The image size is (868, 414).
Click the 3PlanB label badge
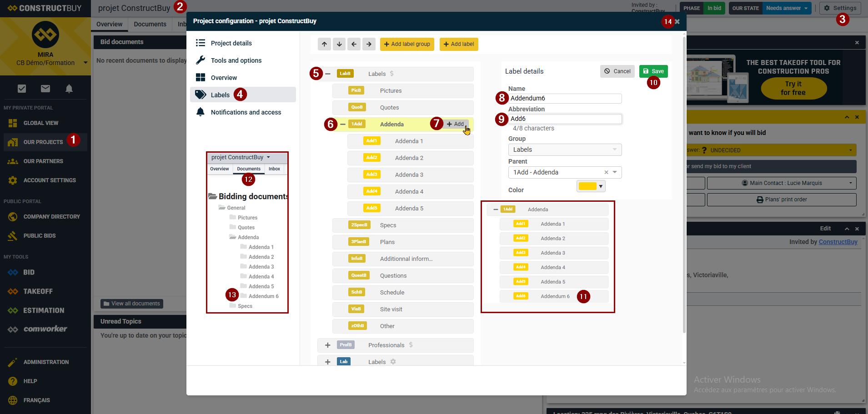coord(359,242)
